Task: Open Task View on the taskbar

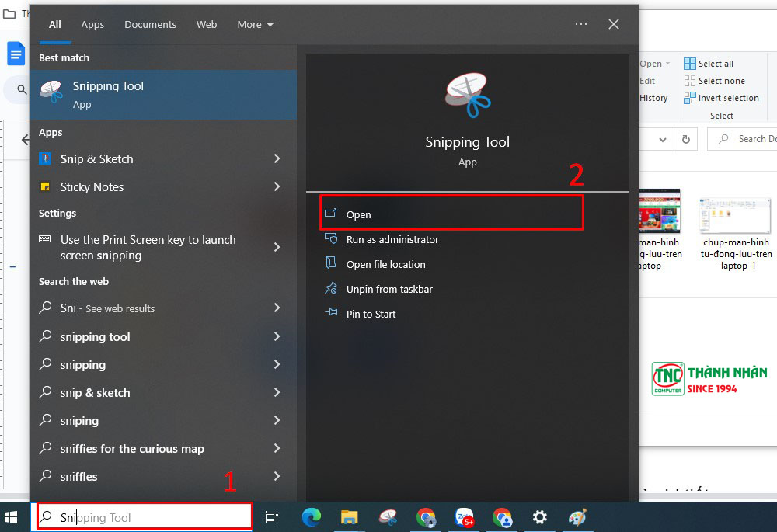Action: (x=271, y=517)
